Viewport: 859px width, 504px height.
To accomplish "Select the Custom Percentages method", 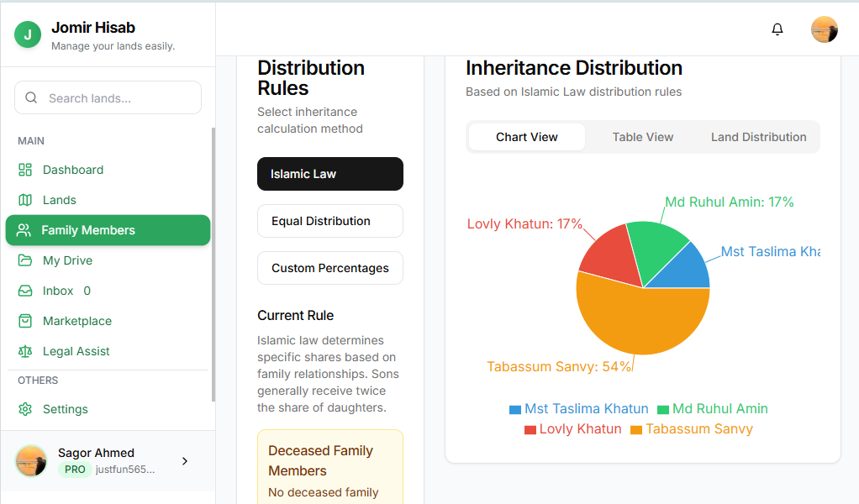I will point(329,268).
